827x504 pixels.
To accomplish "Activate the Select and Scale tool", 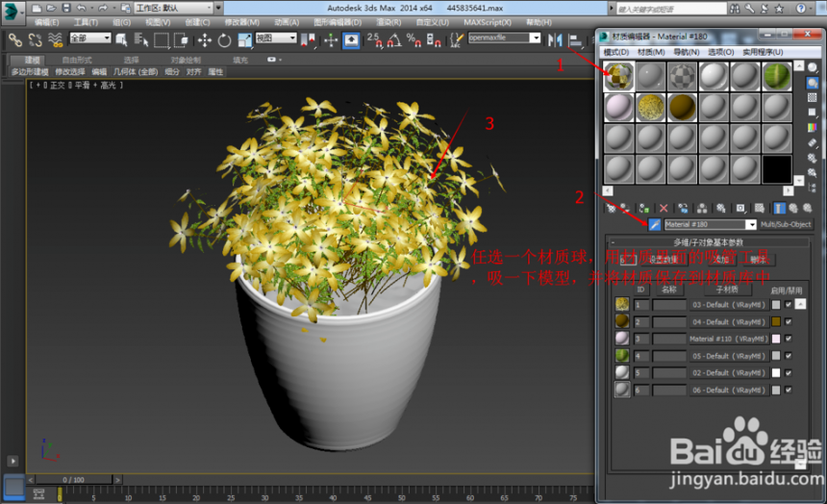I will click(244, 40).
